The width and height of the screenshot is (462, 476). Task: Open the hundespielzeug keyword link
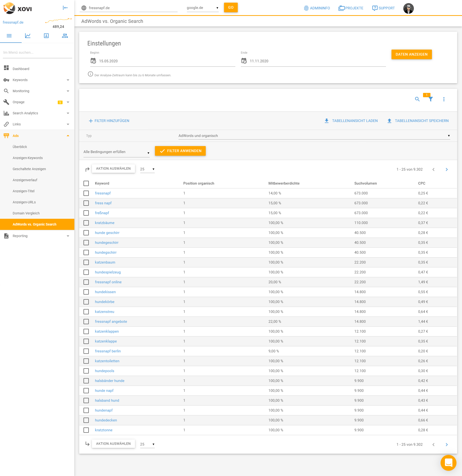tap(108, 272)
